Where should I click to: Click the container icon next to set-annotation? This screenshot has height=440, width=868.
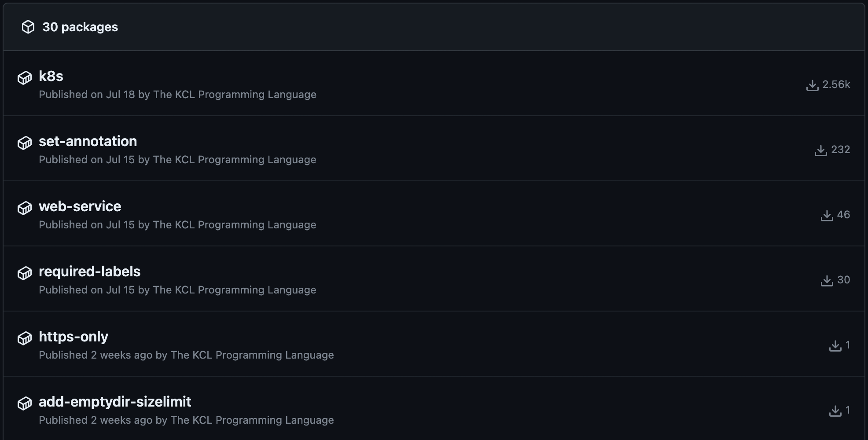[x=25, y=143]
